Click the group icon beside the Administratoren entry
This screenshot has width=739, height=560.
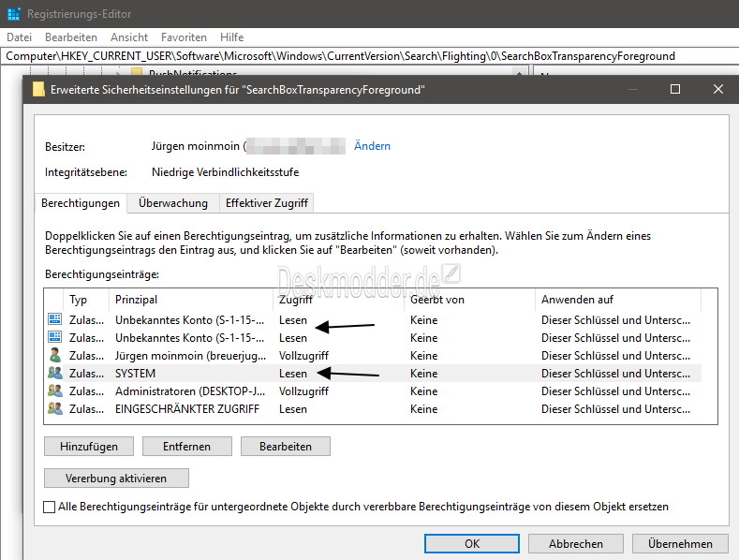pyautogui.click(x=54, y=391)
